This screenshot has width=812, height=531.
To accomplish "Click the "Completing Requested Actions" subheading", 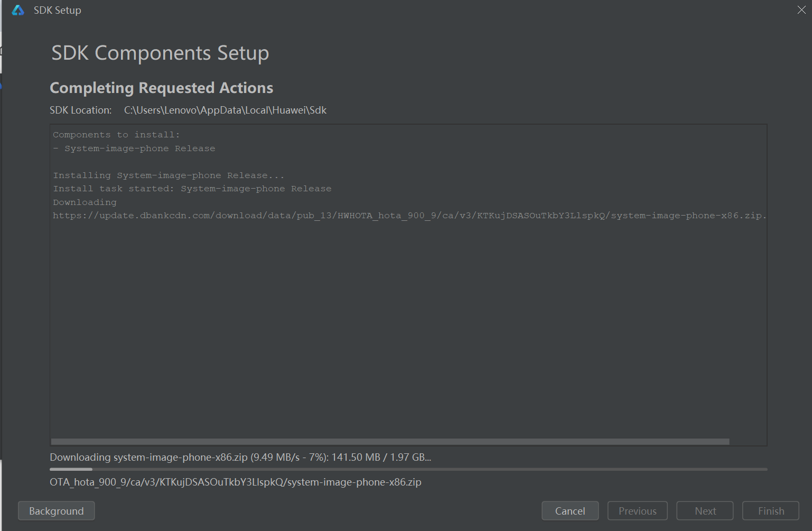I will point(162,88).
